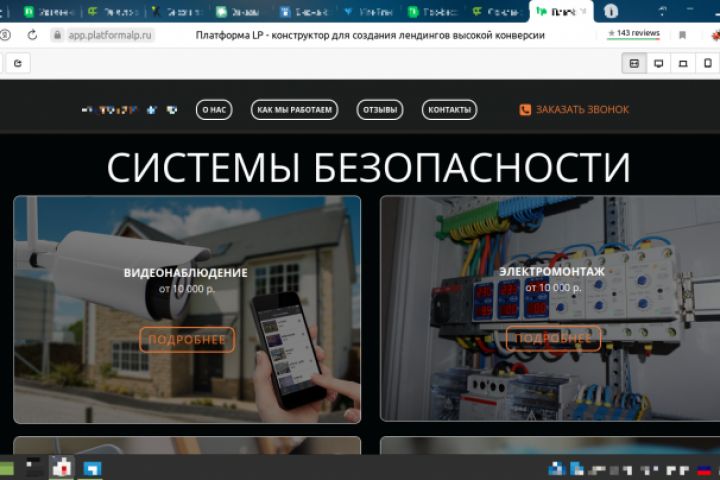Switch to the tab with blue V favicon
The height and width of the screenshot is (480, 720).
point(368,12)
